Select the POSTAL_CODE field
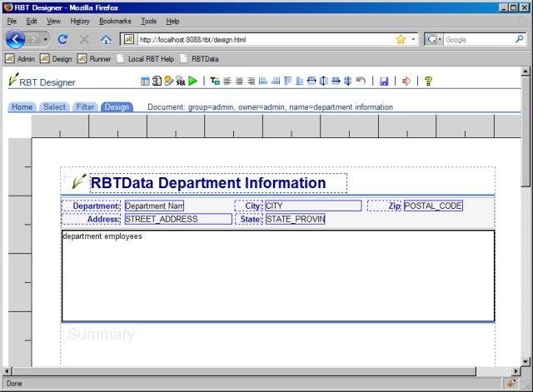Viewport: 533px width, 392px height. click(433, 206)
